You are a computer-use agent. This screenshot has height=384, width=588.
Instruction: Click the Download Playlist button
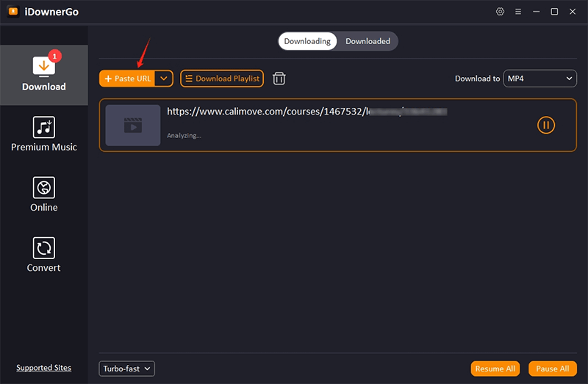click(x=221, y=79)
